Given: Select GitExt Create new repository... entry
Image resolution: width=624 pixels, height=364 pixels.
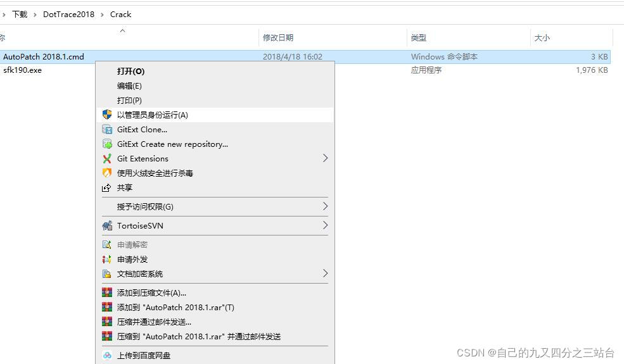Looking at the screenshot, I should (215, 144).
